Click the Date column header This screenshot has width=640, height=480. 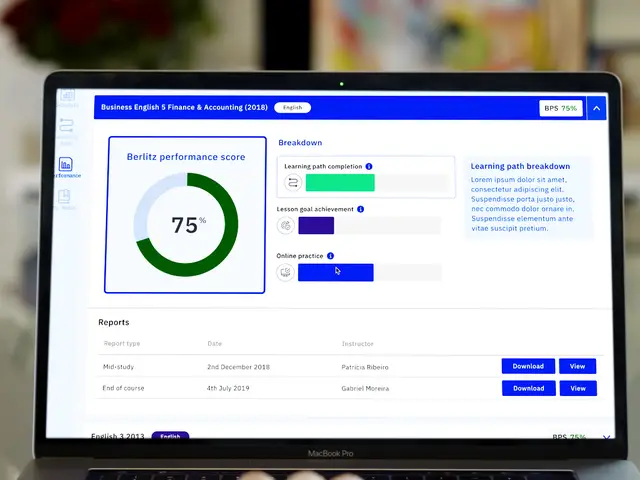(x=215, y=344)
